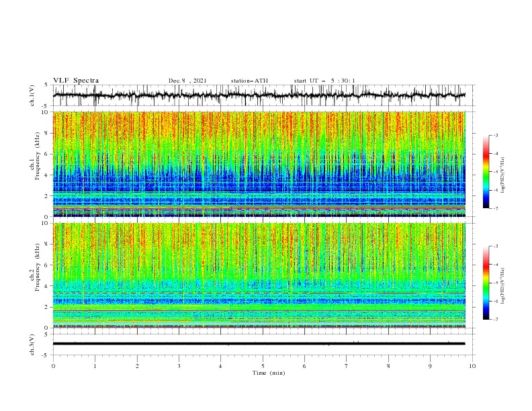Click the ch.2 "Frequency (kHz)" axis label
Viewport: 532px width, 411px height.
[38, 267]
